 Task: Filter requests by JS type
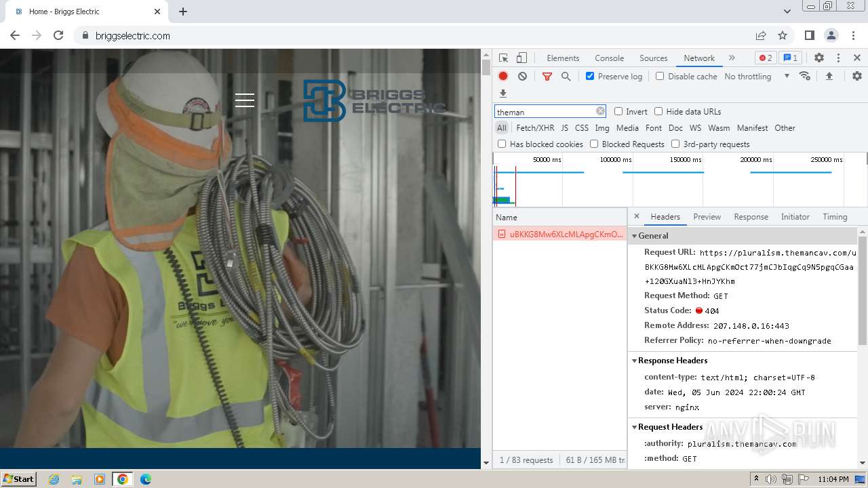(565, 127)
